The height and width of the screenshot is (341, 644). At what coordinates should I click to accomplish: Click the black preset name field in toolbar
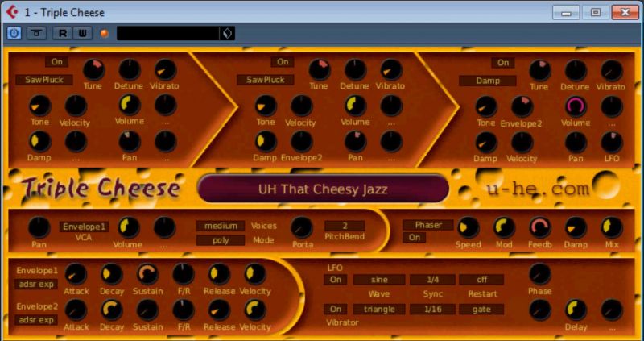[x=168, y=33]
